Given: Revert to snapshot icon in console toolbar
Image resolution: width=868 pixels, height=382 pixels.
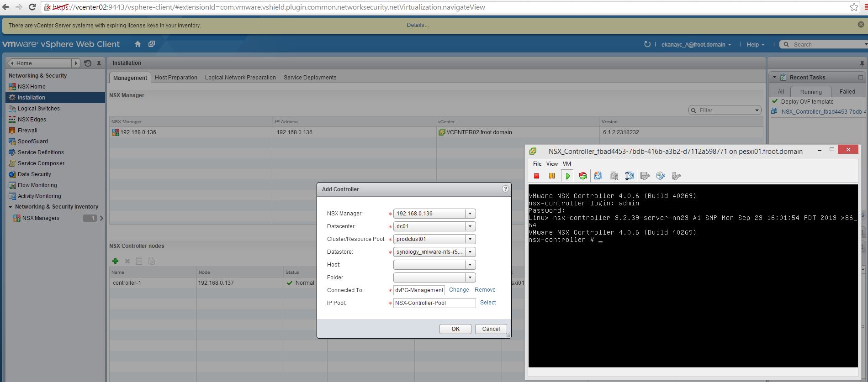Looking at the screenshot, I should coord(614,176).
